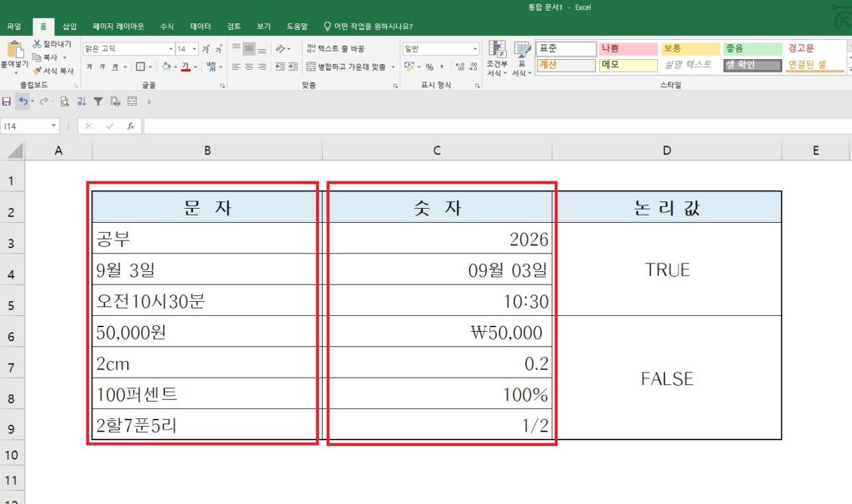Apply the red font color button

tap(186, 67)
